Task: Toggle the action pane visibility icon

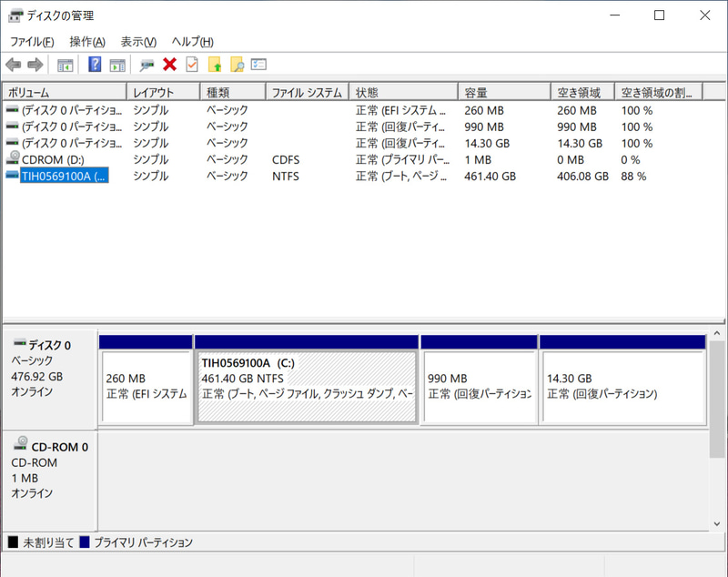Action: click(116, 64)
